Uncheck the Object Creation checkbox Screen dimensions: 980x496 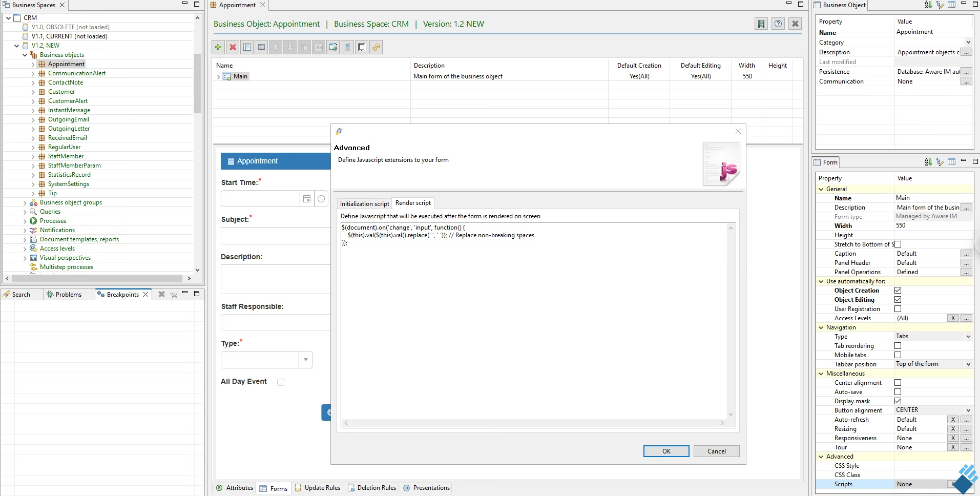(898, 291)
